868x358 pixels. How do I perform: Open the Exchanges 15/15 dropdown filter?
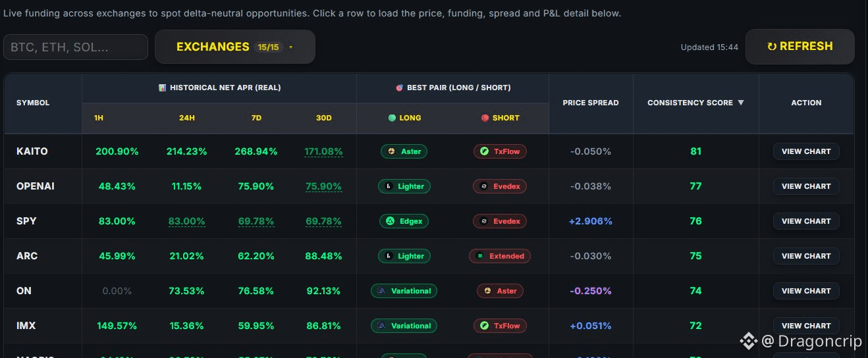(x=235, y=47)
